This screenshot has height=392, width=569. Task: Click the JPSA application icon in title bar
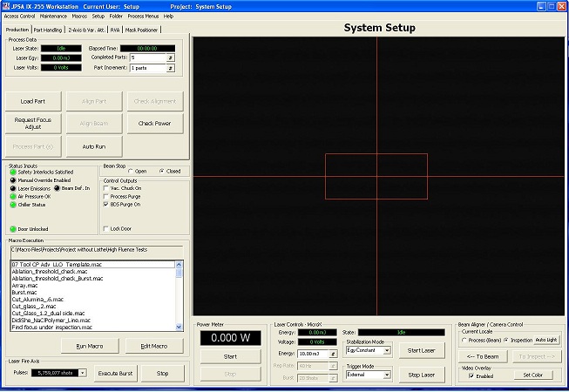click(x=5, y=6)
